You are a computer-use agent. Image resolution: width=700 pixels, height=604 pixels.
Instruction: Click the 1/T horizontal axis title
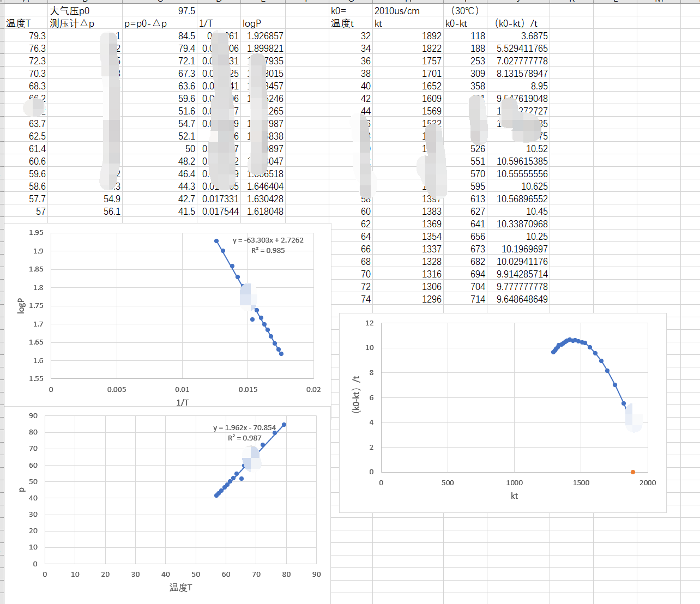182,402
